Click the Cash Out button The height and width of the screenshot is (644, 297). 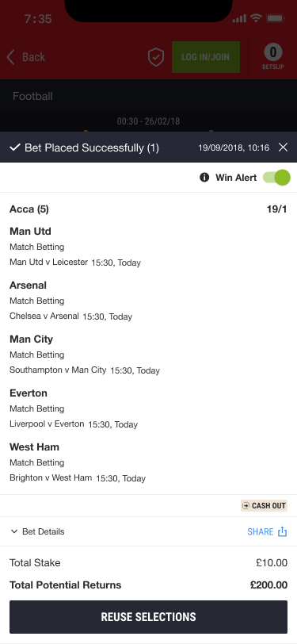coord(264,505)
